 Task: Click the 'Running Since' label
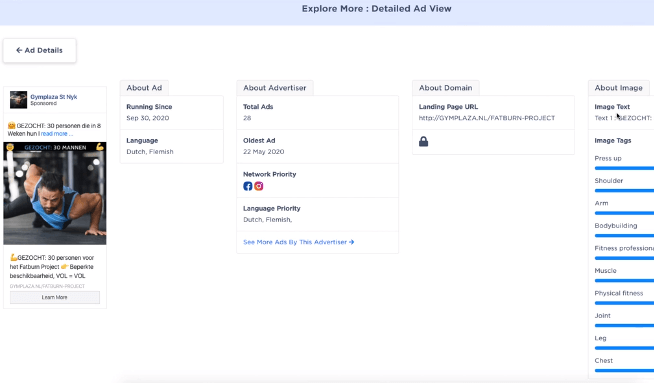149,107
